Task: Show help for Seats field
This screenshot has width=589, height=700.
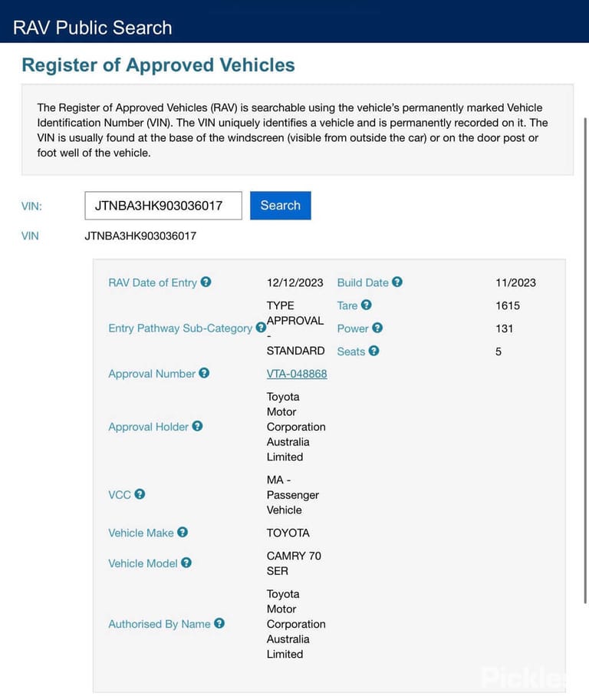Action: pyautogui.click(x=374, y=351)
